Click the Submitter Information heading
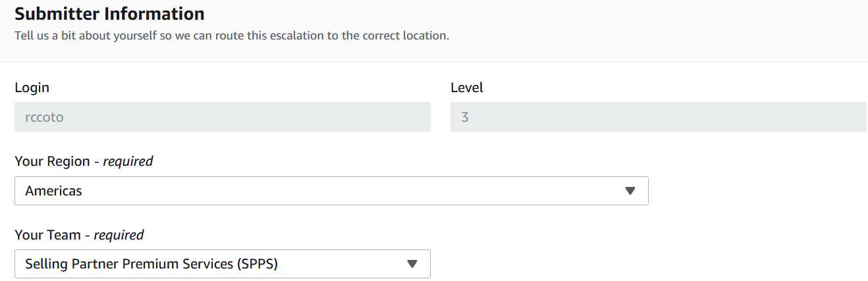 click(x=109, y=13)
